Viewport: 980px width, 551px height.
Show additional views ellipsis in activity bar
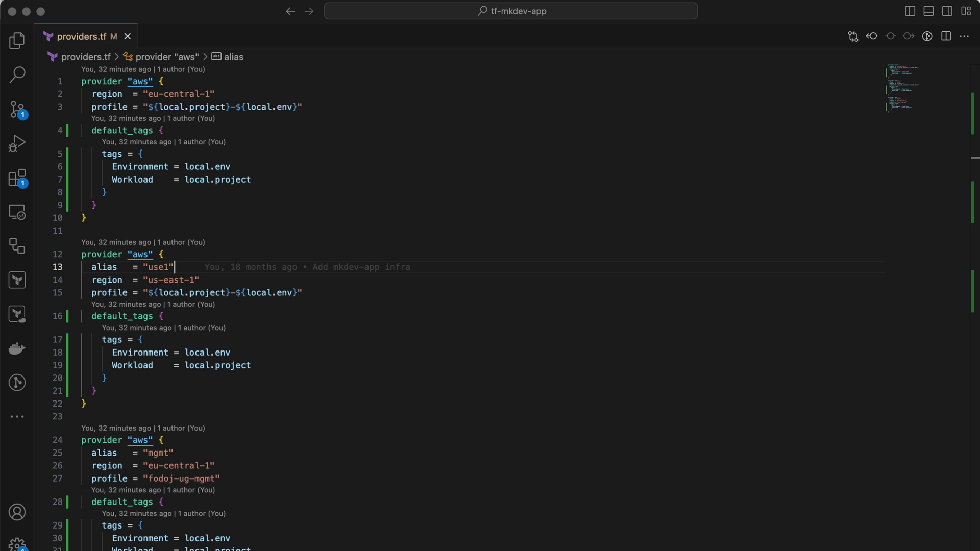pyautogui.click(x=17, y=417)
